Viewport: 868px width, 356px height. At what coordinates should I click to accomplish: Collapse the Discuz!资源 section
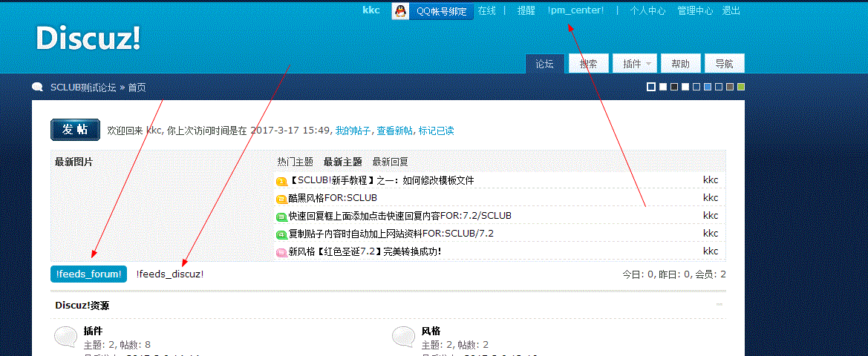coord(719,305)
